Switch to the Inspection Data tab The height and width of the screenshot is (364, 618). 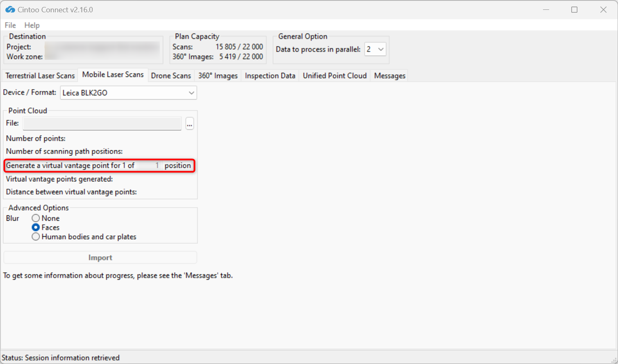(x=270, y=76)
